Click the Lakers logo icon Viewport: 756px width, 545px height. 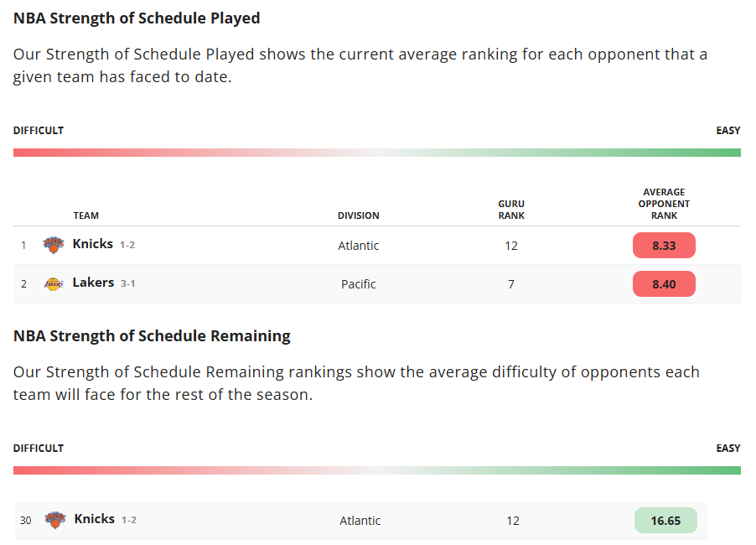tap(54, 284)
